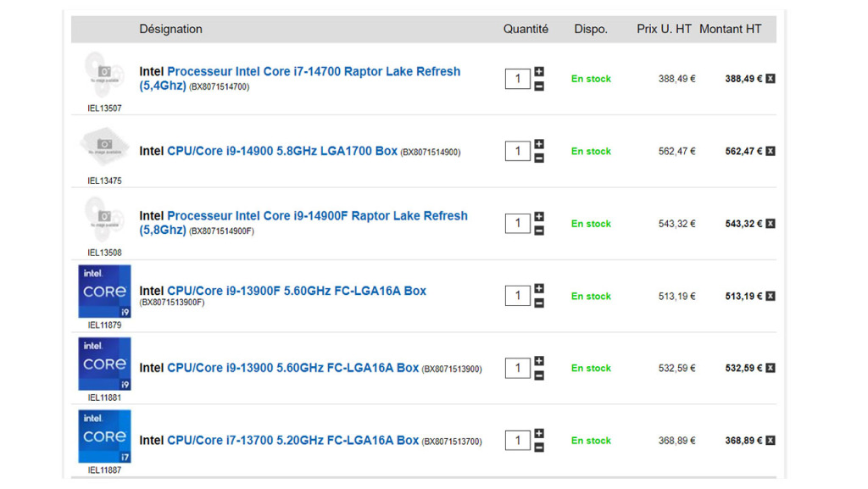
Task: Increase quantity for Core i9-13900F Box
Action: pos(538,288)
